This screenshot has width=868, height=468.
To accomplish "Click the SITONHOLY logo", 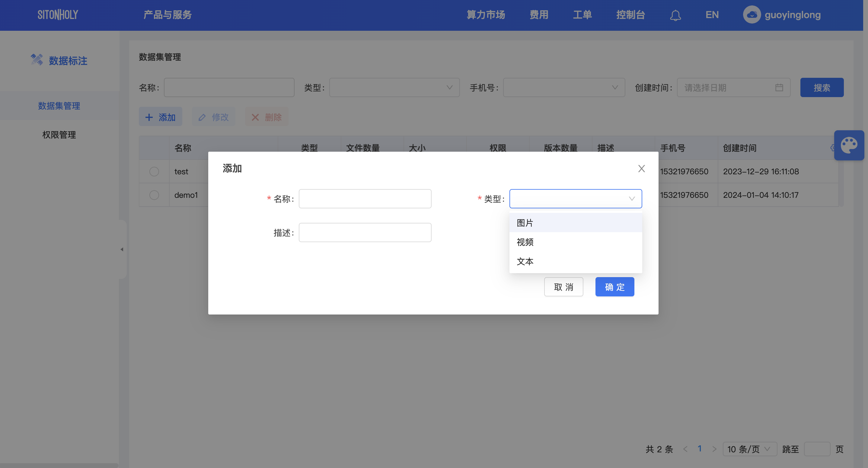I will 58,15.
